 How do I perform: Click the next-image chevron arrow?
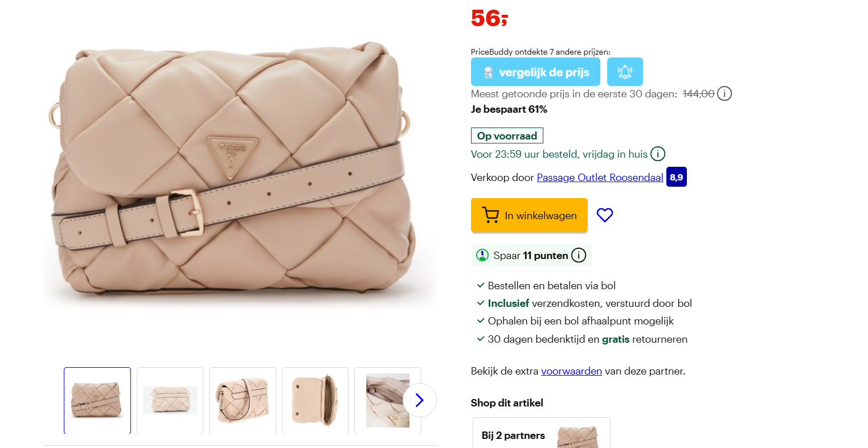coord(419,400)
